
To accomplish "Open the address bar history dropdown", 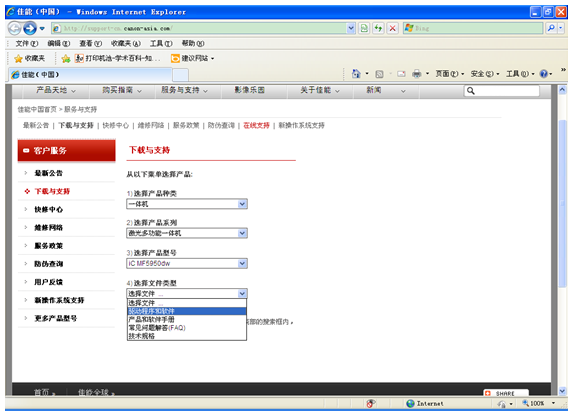I will 351,28.
